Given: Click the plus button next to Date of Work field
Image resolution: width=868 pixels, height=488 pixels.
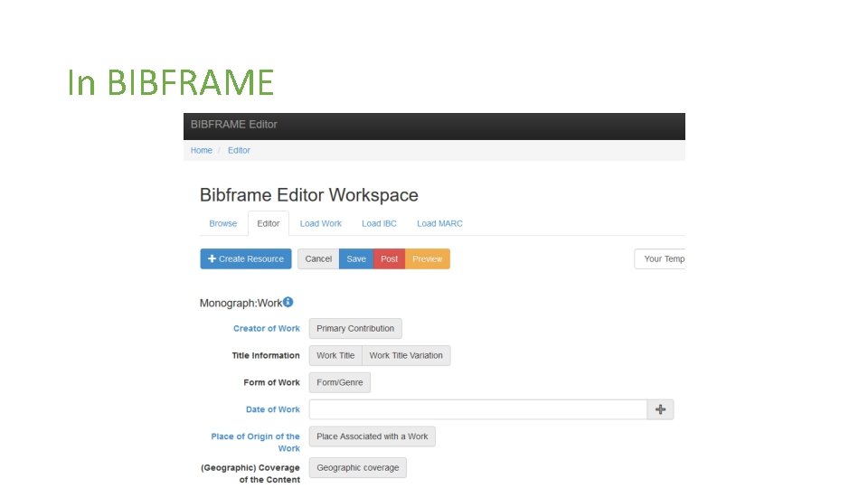Looking at the screenshot, I should point(660,409).
